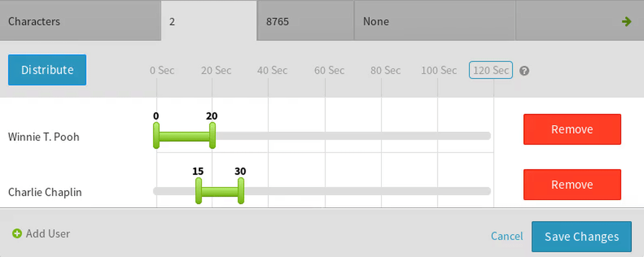Open the Characters tab
This screenshot has height=257, width=644.
point(80,21)
